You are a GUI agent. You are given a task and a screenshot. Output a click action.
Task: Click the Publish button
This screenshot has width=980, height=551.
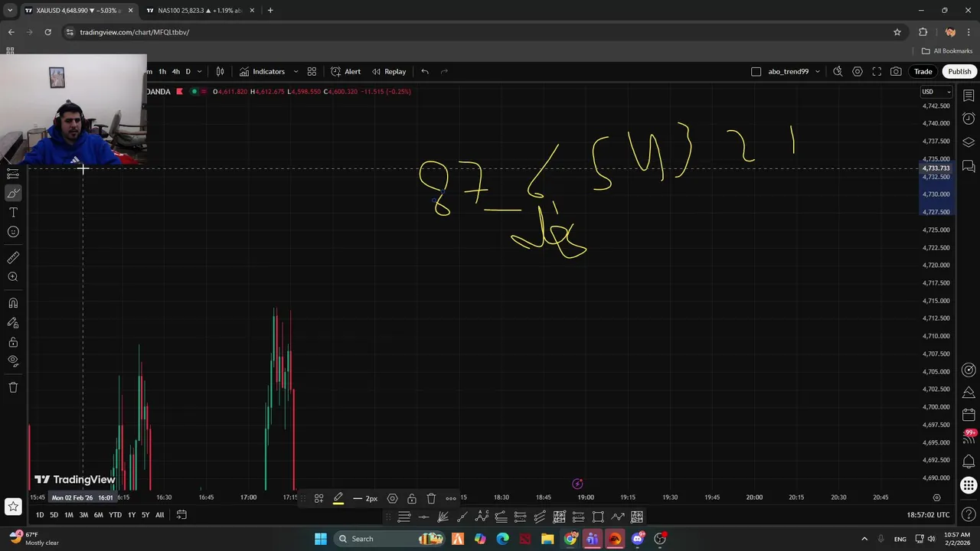959,71
